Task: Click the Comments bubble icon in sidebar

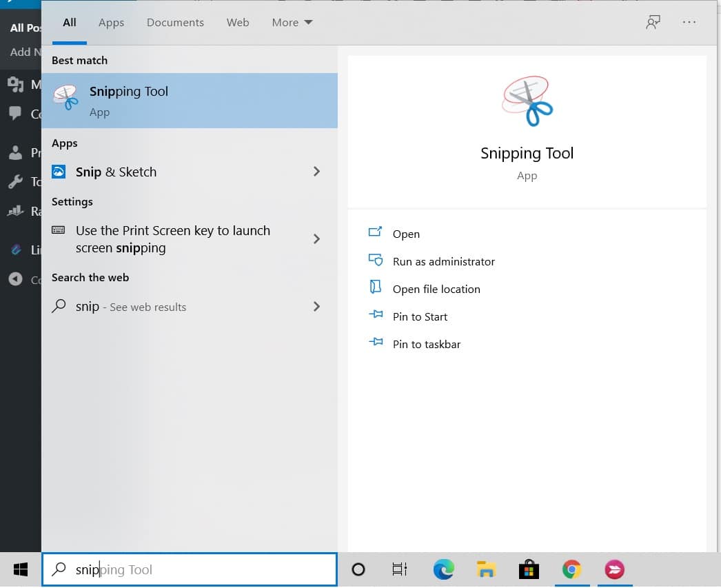Action: (x=15, y=112)
